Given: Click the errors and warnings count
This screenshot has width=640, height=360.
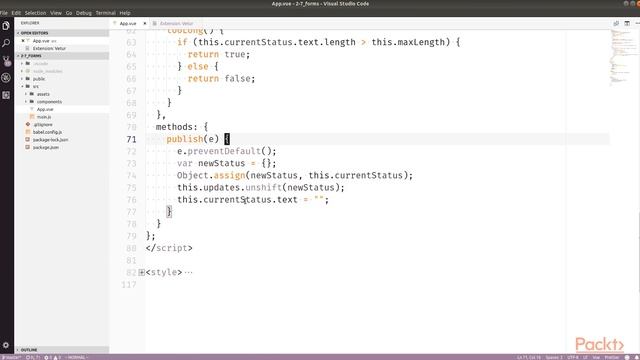Looking at the screenshot, I should (52, 358).
